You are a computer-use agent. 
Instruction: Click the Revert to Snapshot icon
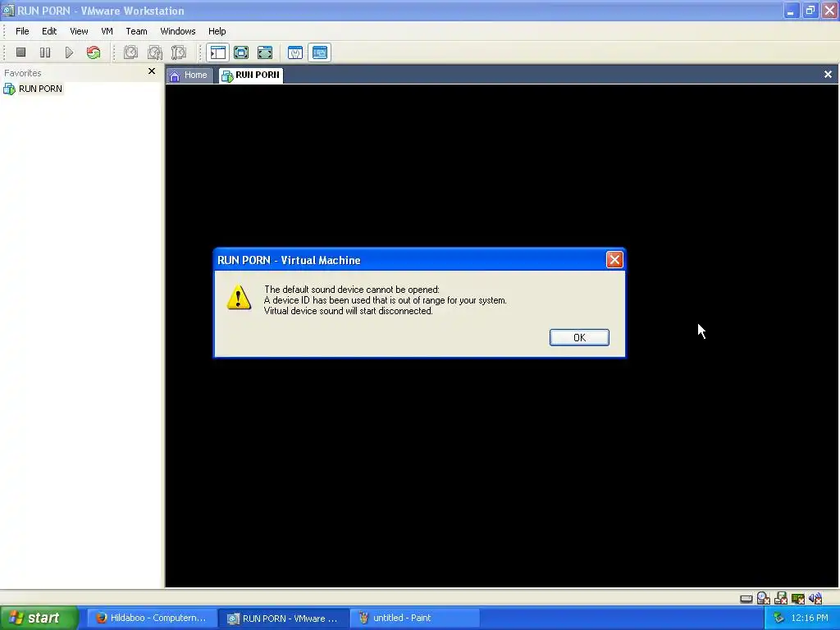[155, 52]
